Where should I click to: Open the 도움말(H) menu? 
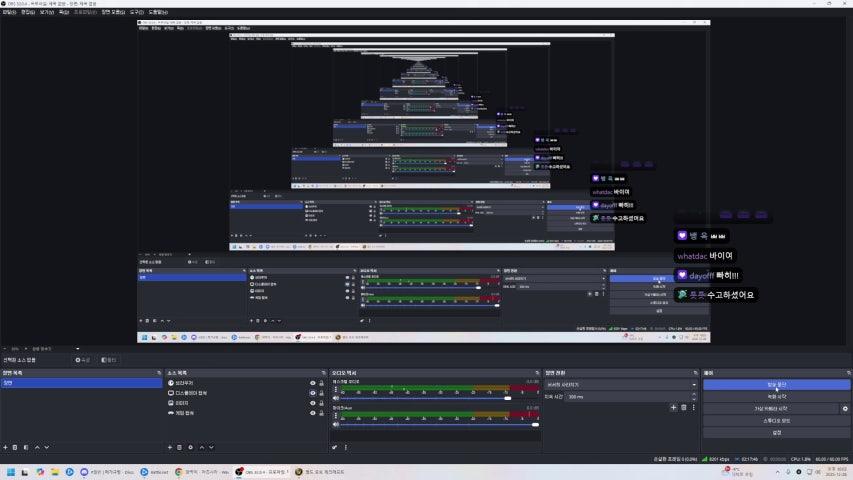point(158,12)
